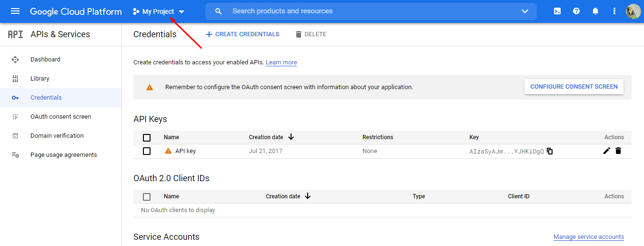Click the Service Accounts section heading
Screen dimensions: 644x246
[166, 237]
